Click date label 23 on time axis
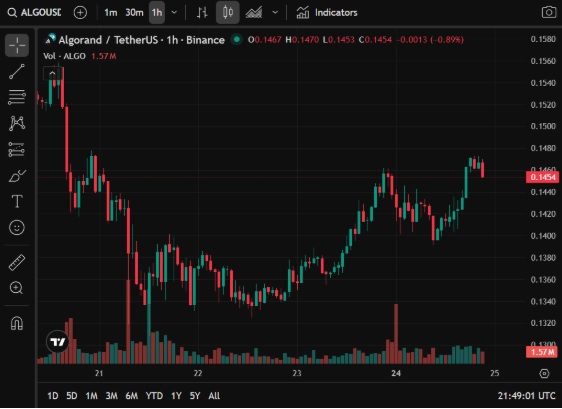Image resolution: width=562 pixels, height=409 pixels. pyautogui.click(x=297, y=374)
